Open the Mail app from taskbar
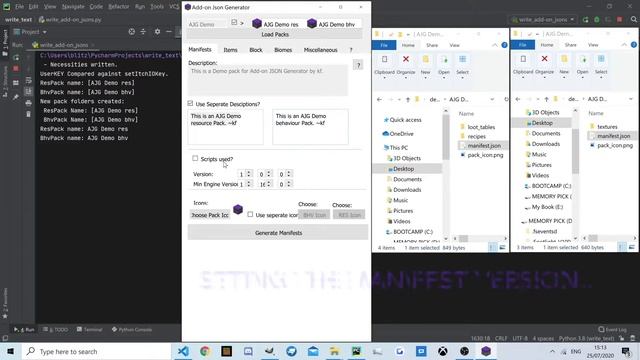Image resolution: width=640 pixels, height=360 pixels. tap(313, 351)
